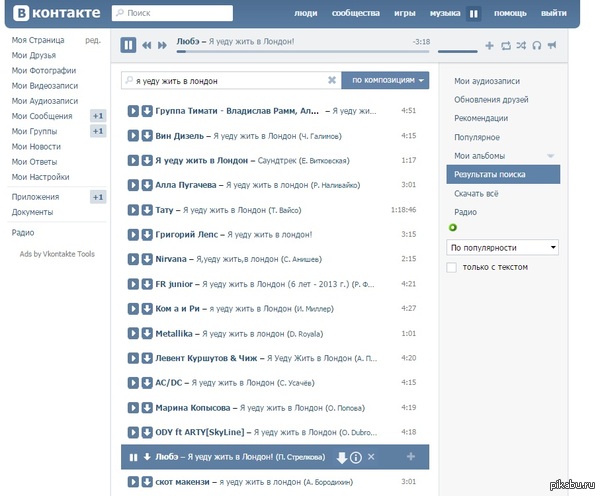This screenshot has width=600, height=496.
Task: Open сообщества in the top navigation
Action: click(355, 13)
